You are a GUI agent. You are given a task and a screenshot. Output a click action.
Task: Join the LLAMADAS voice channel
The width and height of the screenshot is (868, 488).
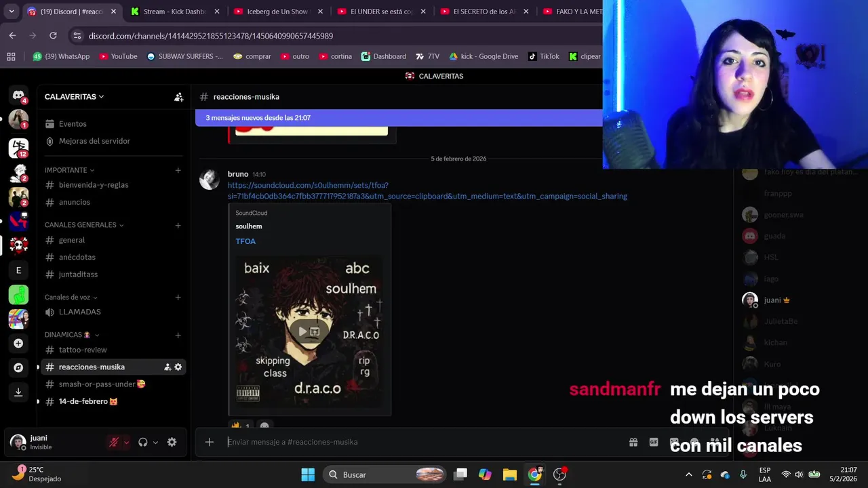pos(113,312)
